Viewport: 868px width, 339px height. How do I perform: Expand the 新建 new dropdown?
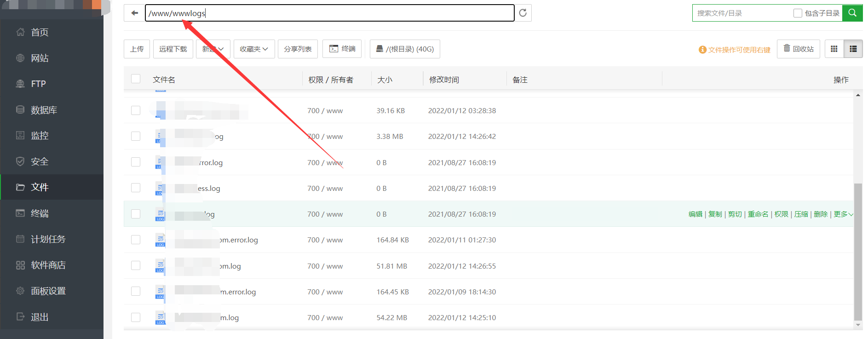point(213,49)
